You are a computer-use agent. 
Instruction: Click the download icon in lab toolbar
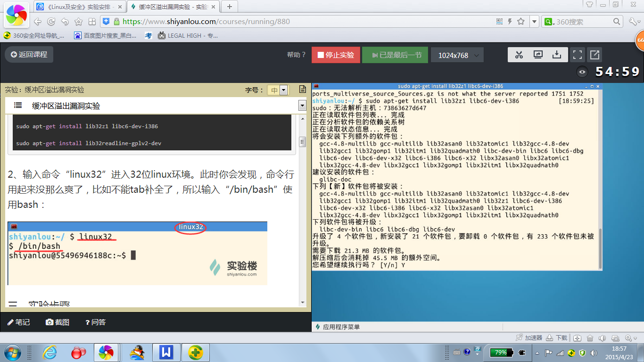557,55
